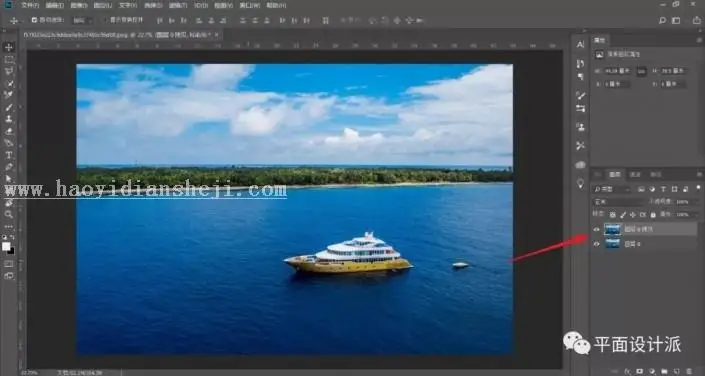Viewport: 705px width, 376px height.
Task: Close the open jpeg document tab
Action: pos(216,35)
